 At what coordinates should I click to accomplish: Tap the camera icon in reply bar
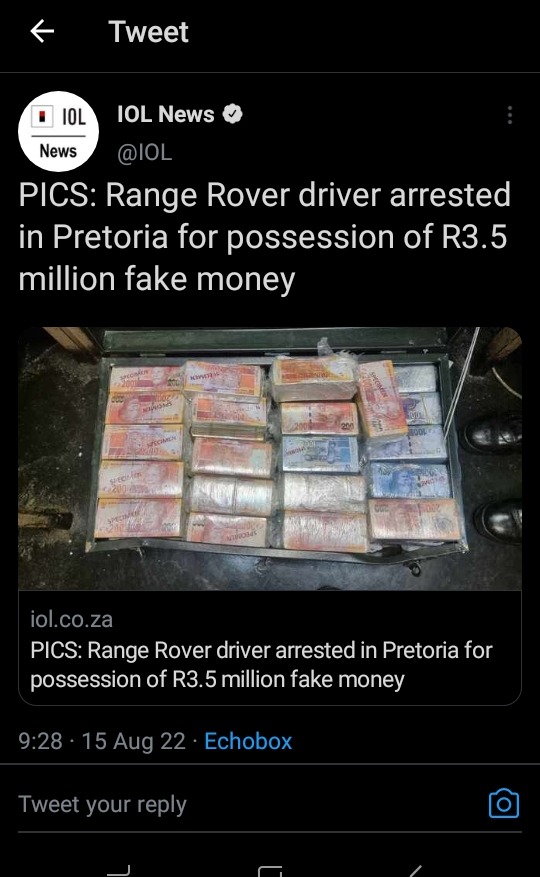pos(504,804)
